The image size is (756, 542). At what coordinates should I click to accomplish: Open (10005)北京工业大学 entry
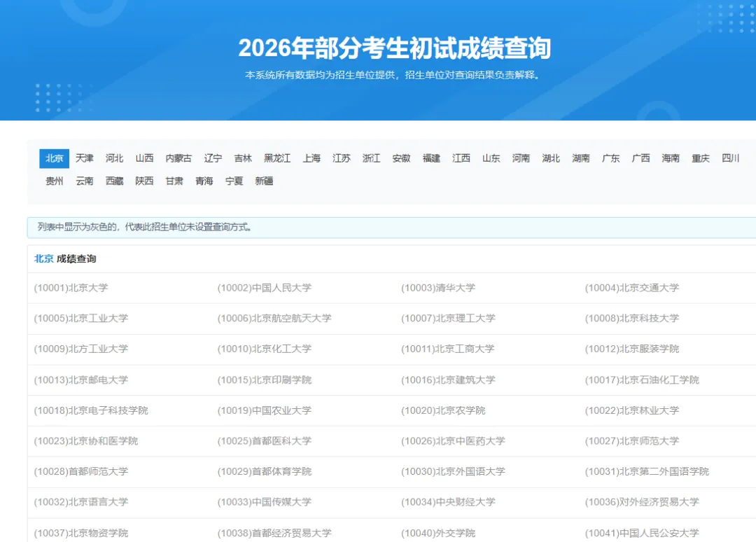(x=81, y=318)
